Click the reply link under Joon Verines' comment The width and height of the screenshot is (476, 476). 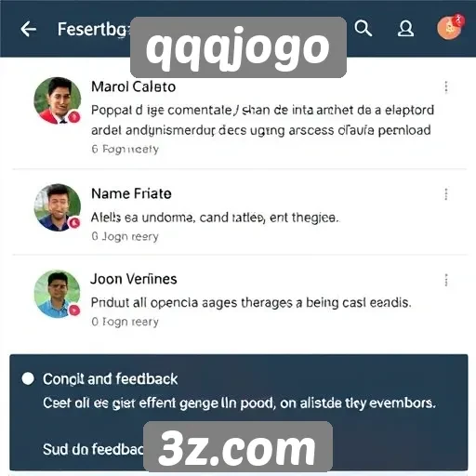[126, 322]
